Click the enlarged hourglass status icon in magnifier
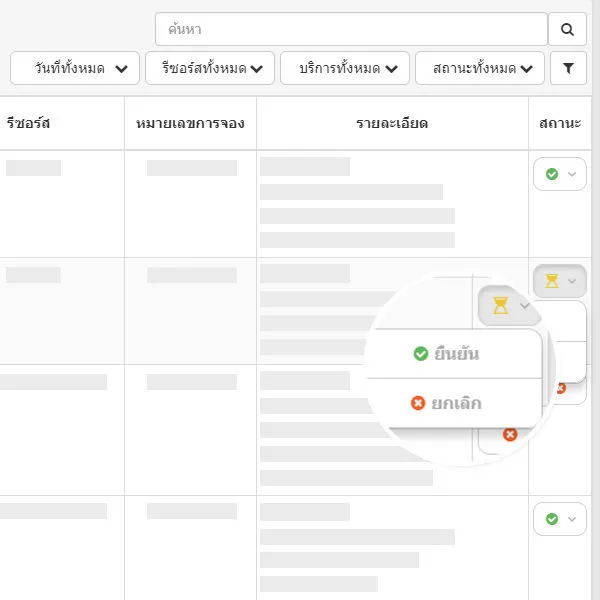Image resolution: width=600 pixels, height=600 pixels. [x=501, y=305]
